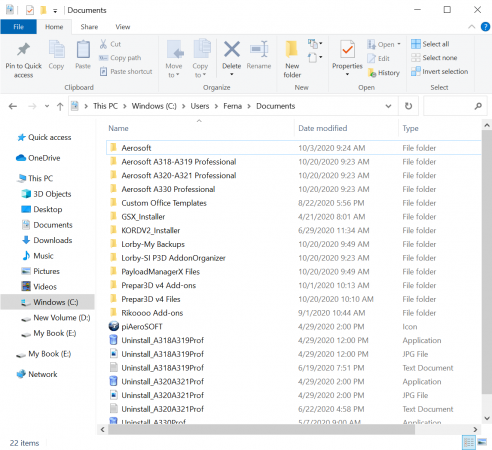Click Pin to Quick access icon
492x450 pixels.
click(23, 50)
